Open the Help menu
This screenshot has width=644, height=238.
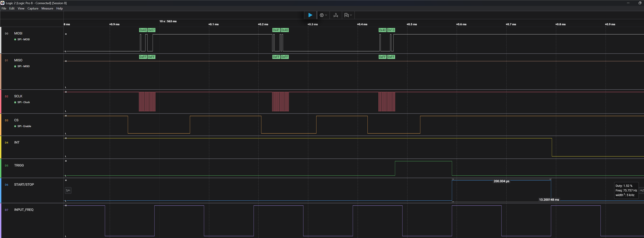pos(60,8)
